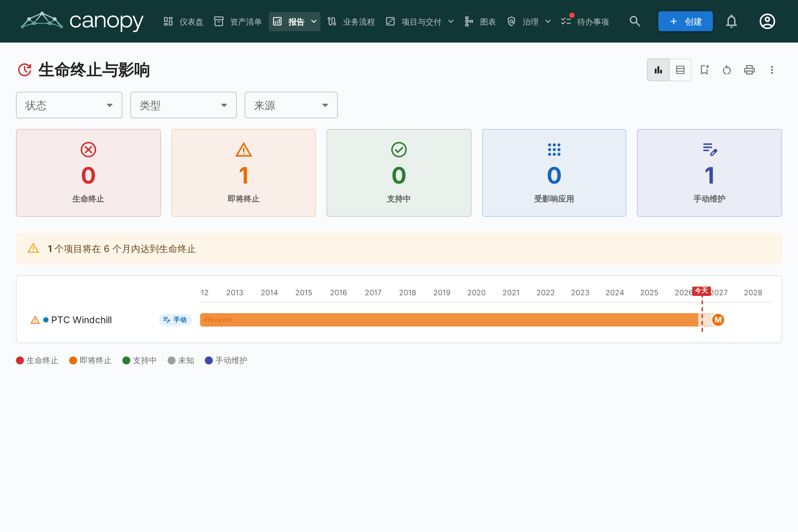The width and height of the screenshot is (798, 532).
Task: Open the 类型 type filter dropdown
Action: point(184,105)
